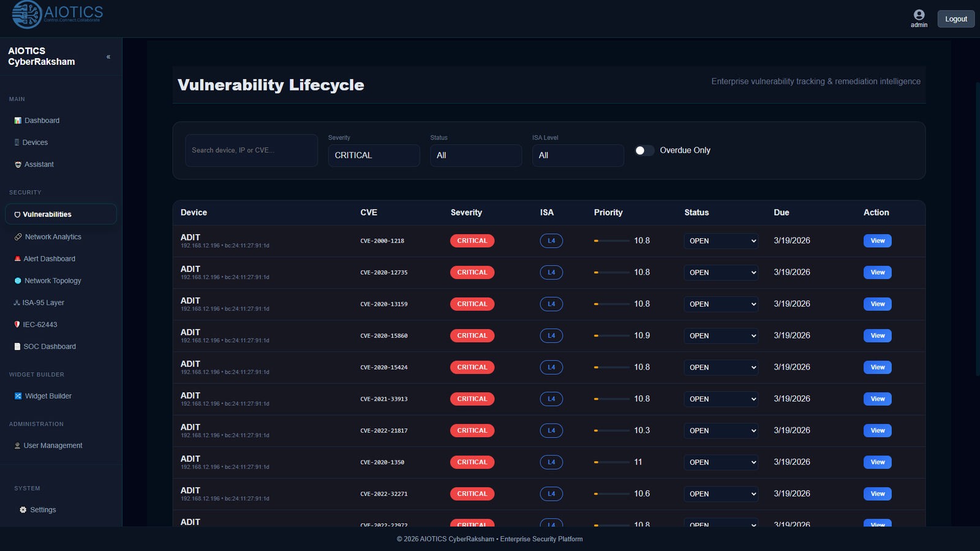The width and height of the screenshot is (980, 551).
Task: View details for CVE-2020-1350
Action: tap(877, 462)
